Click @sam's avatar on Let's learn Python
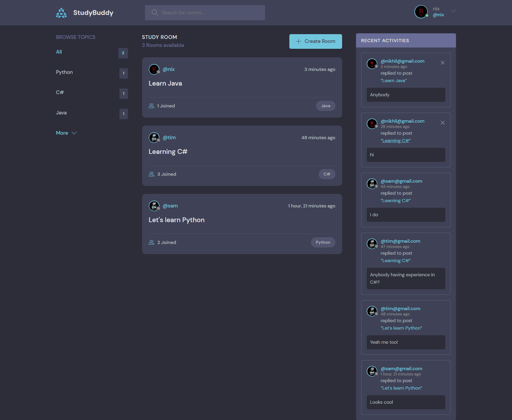Viewport: 512px width, 420px height. (x=154, y=206)
